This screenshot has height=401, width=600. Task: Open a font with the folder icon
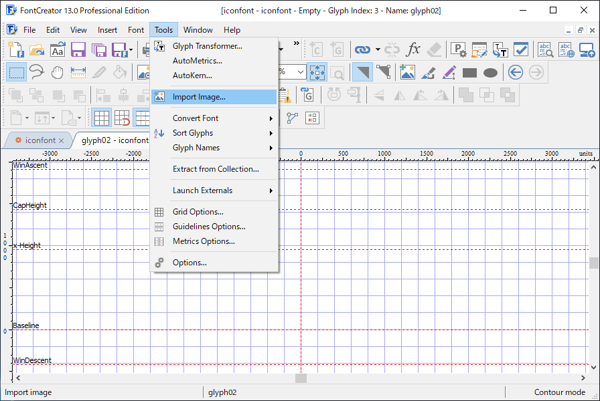(37, 50)
